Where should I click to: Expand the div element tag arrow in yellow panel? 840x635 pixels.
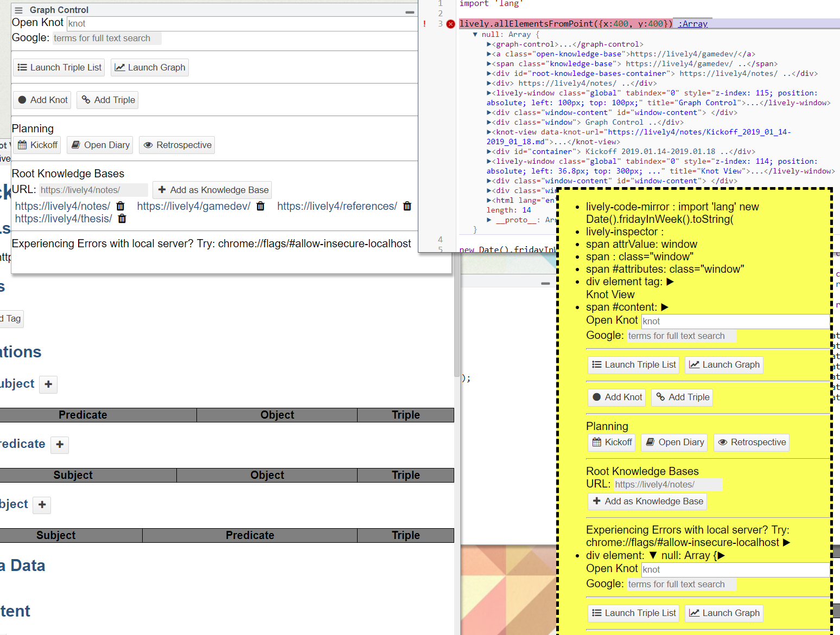click(670, 281)
